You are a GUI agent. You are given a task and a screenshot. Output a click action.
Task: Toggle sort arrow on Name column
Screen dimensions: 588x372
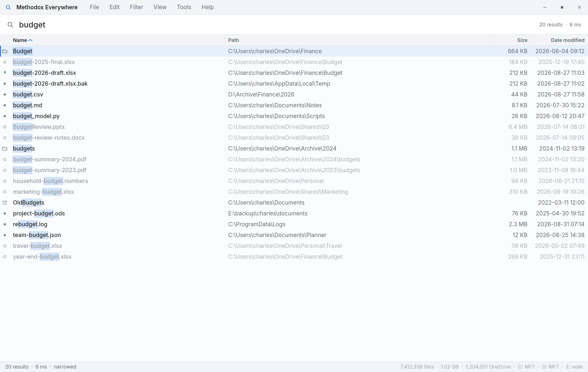click(x=30, y=40)
